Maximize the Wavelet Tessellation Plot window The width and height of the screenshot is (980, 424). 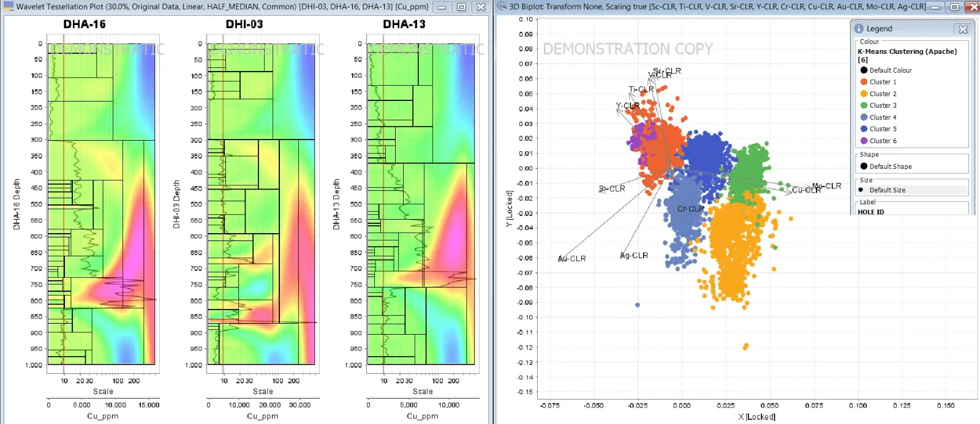pyautogui.click(x=461, y=7)
